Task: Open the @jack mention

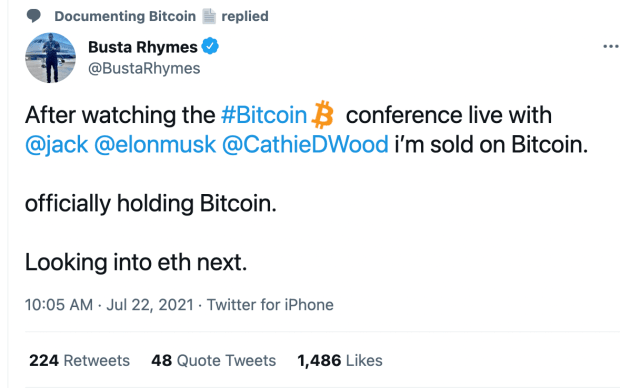Action: click(x=57, y=145)
